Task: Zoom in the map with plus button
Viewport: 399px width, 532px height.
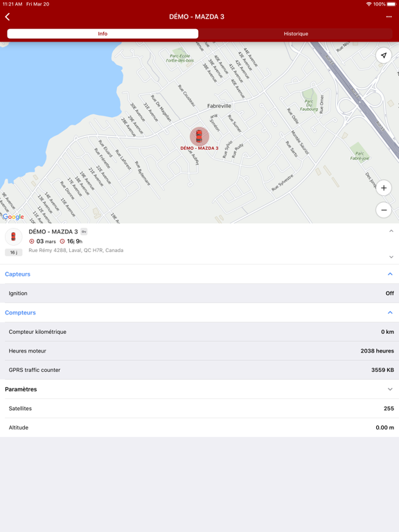Action: point(384,188)
